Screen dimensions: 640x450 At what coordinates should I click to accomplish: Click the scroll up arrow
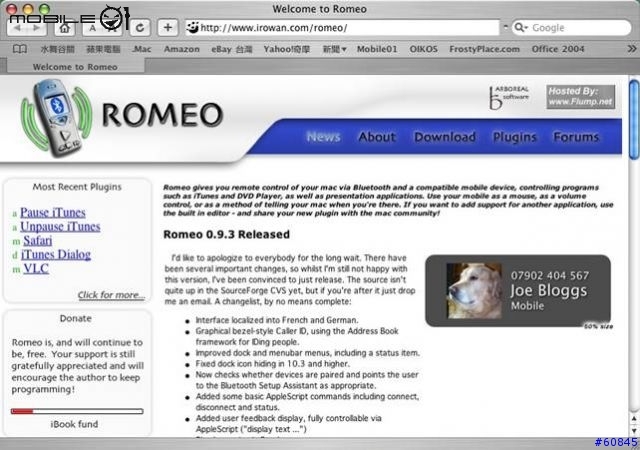tap(634, 419)
